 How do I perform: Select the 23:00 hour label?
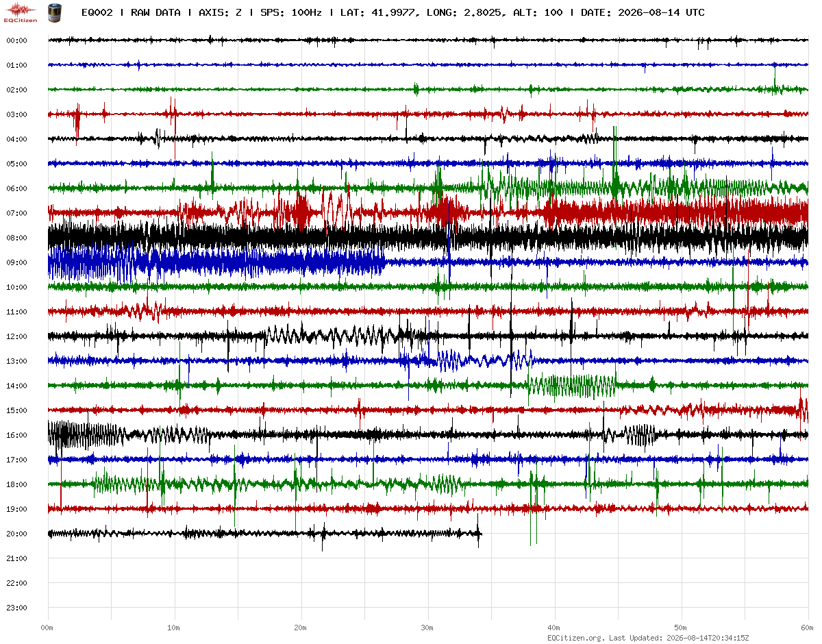tap(16, 608)
